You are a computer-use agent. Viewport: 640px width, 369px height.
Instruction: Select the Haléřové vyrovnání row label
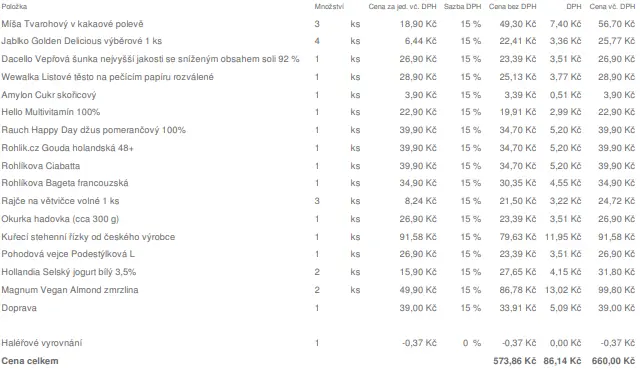tap(42, 343)
